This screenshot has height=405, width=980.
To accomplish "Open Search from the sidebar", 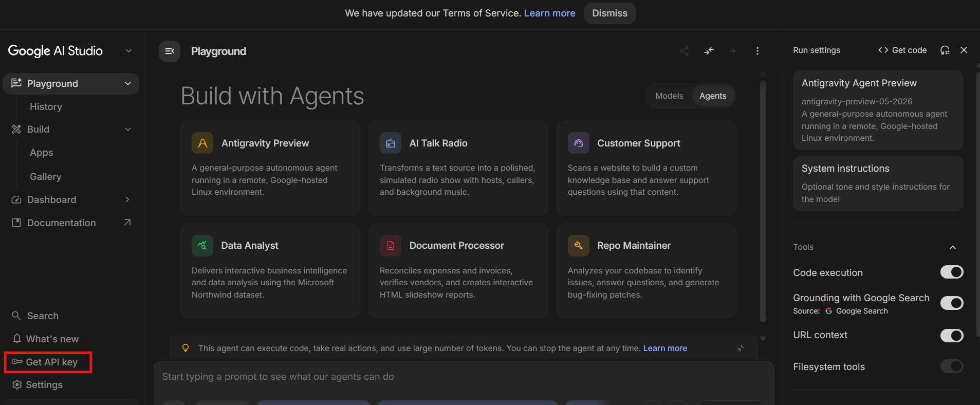I will click(35, 316).
